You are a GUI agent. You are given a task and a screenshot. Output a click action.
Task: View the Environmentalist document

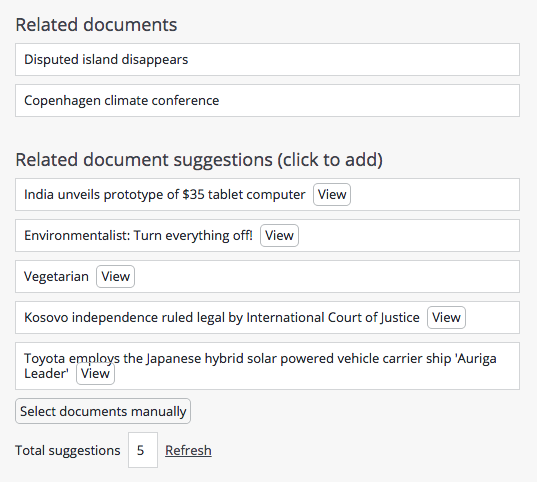click(279, 236)
